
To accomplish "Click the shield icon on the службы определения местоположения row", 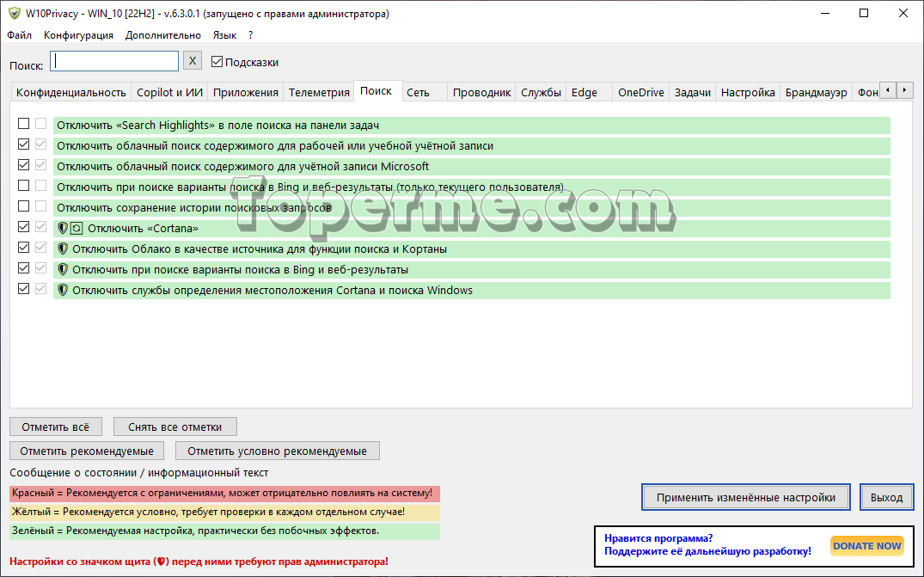I will click(x=63, y=290).
